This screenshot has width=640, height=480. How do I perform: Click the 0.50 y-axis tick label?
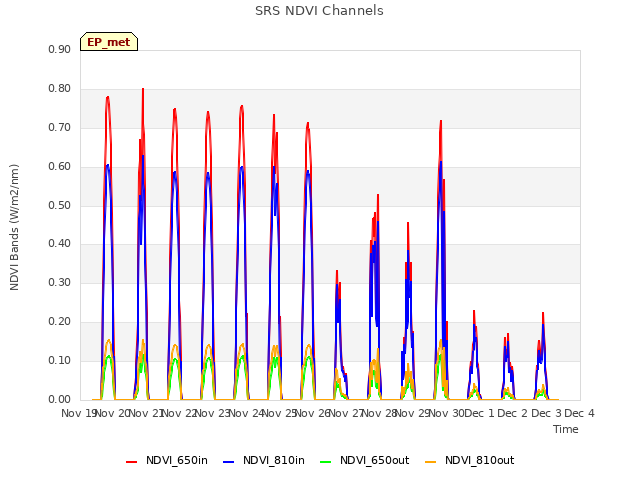(x=59, y=205)
